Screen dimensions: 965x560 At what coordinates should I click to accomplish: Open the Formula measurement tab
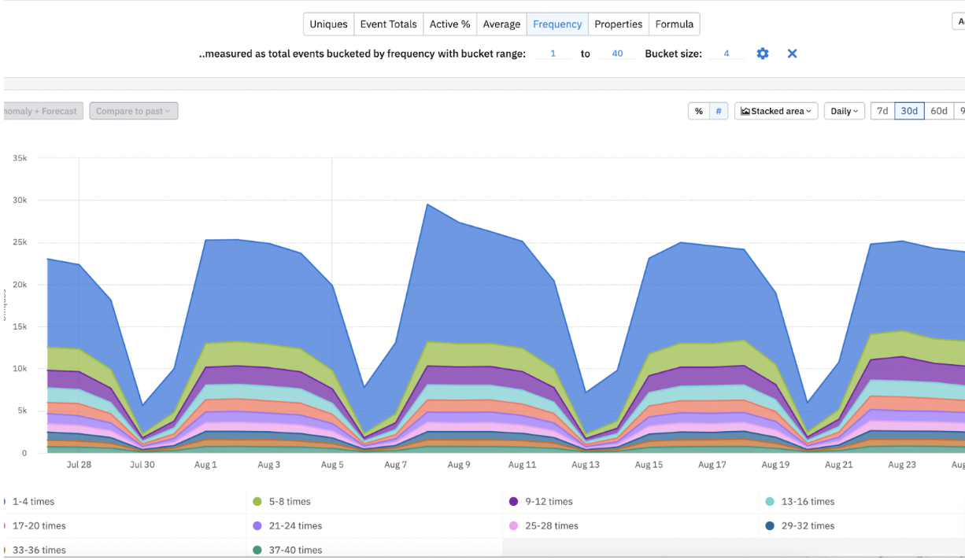click(x=675, y=24)
